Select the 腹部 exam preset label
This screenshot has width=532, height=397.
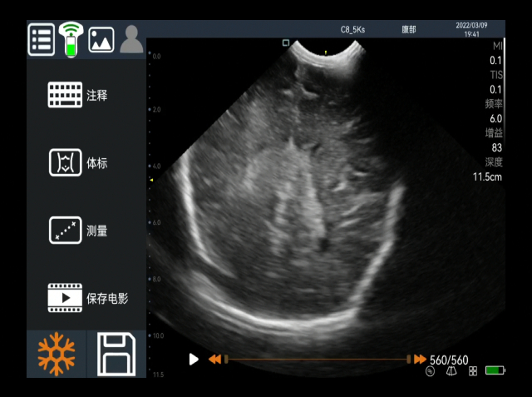(x=409, y=29)
